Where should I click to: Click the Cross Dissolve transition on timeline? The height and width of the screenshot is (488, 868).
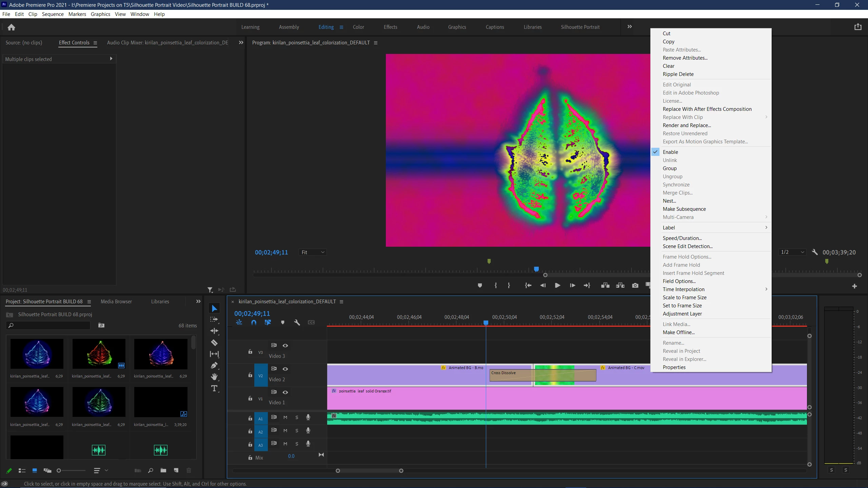point(509,375)
